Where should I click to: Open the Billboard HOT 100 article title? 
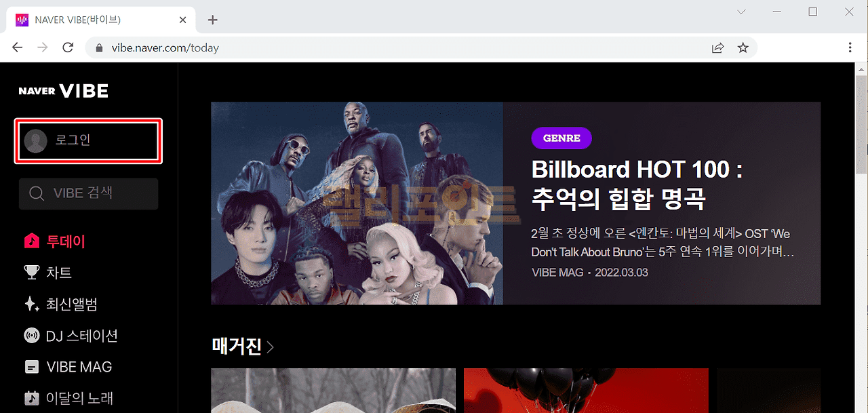(636, 184)
